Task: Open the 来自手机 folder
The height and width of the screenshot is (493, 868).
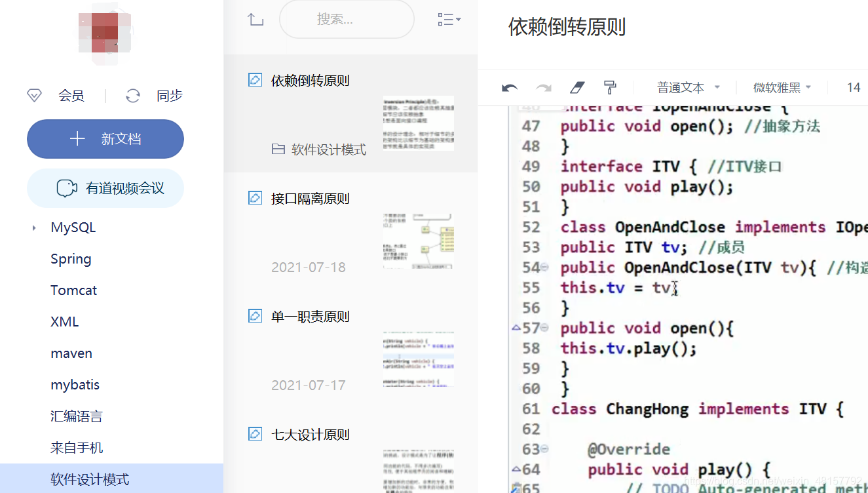Action: tap(77, 448)
